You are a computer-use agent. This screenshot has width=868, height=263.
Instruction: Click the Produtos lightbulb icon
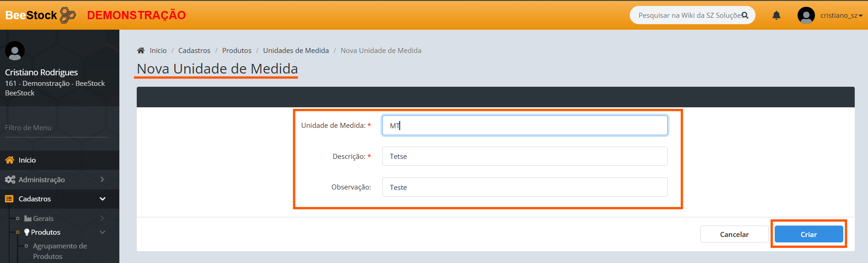tap(27, 232)
